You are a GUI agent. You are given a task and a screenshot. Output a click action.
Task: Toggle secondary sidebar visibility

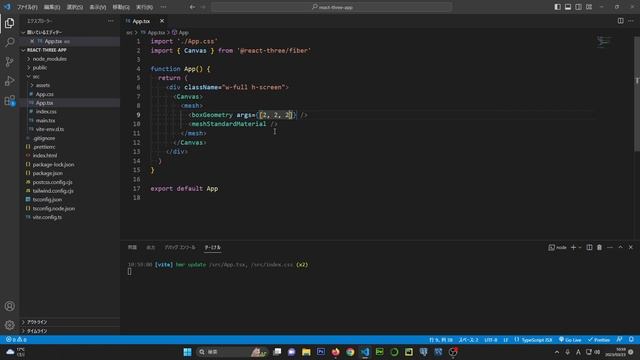578,7
